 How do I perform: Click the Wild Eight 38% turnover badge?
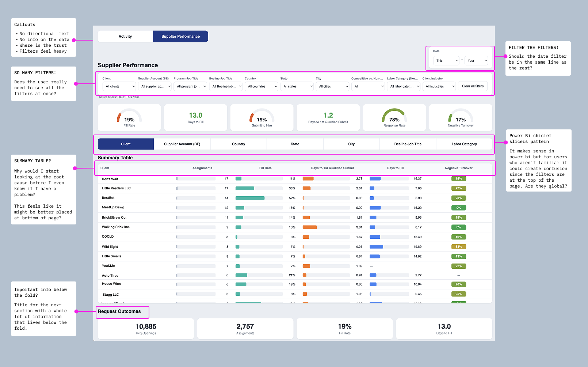coord(459,247)
